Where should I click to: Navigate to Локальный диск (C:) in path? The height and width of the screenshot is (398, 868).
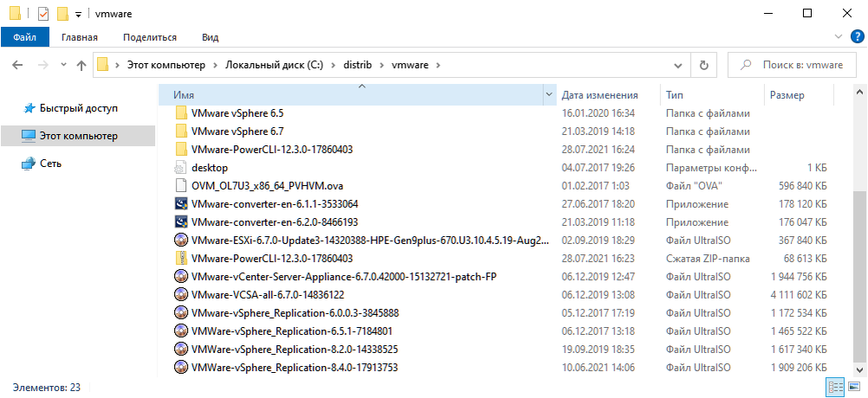pyautogui.click(x=274, y=65)
